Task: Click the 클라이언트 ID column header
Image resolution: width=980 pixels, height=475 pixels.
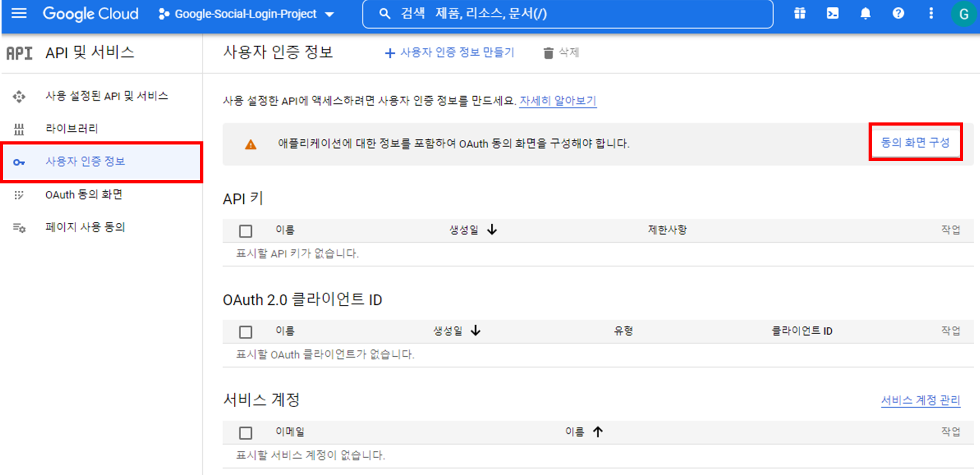Action: point(801,331)
